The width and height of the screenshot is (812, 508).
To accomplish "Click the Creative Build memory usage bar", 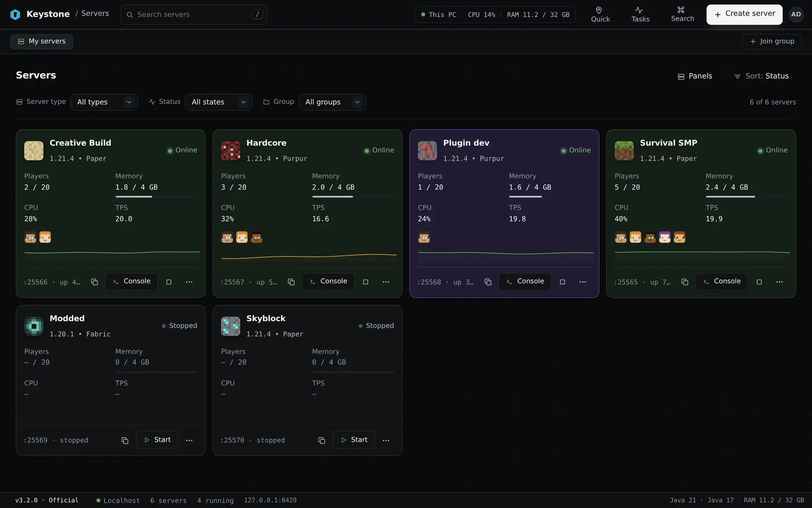I will [x=156, y=197].
